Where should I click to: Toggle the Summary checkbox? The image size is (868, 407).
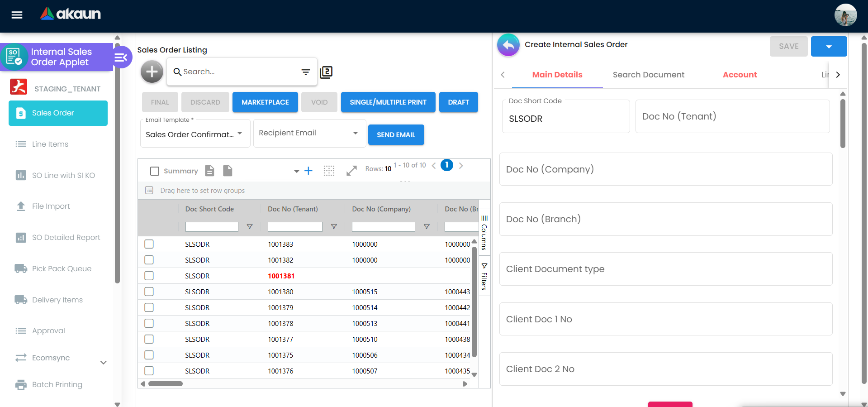tap(155, 171)
